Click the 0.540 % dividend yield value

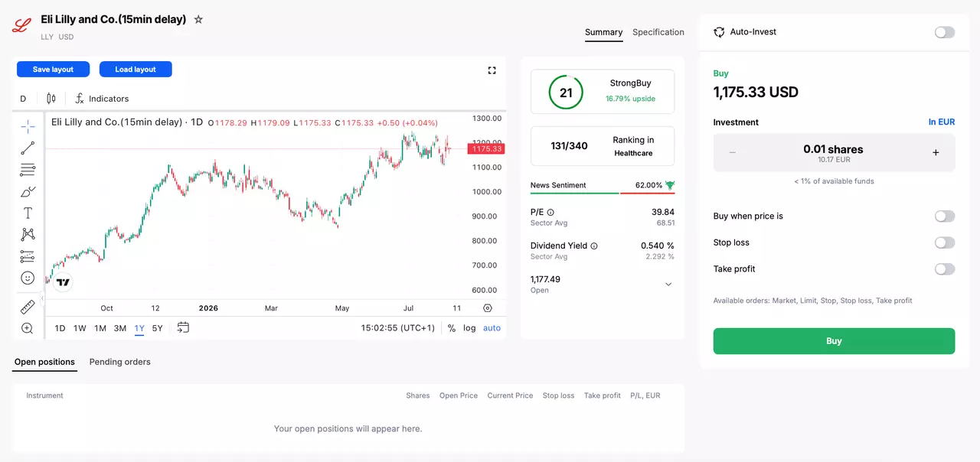click(x=658, y=246)
